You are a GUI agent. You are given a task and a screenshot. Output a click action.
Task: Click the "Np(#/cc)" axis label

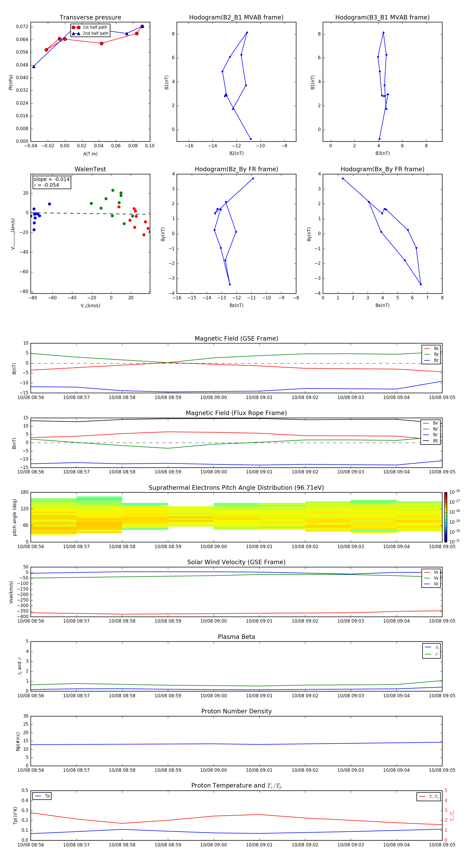(18, 741)
